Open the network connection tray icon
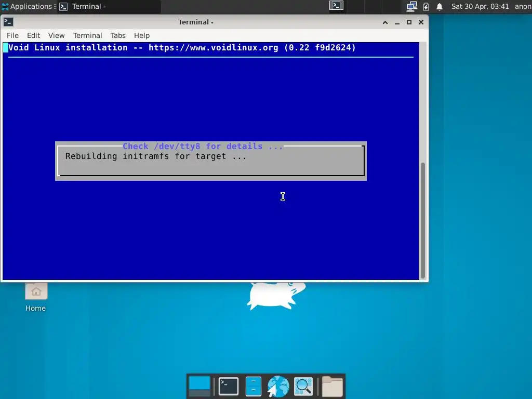Viewport: 532px width, 399px height. click(412, 6)
